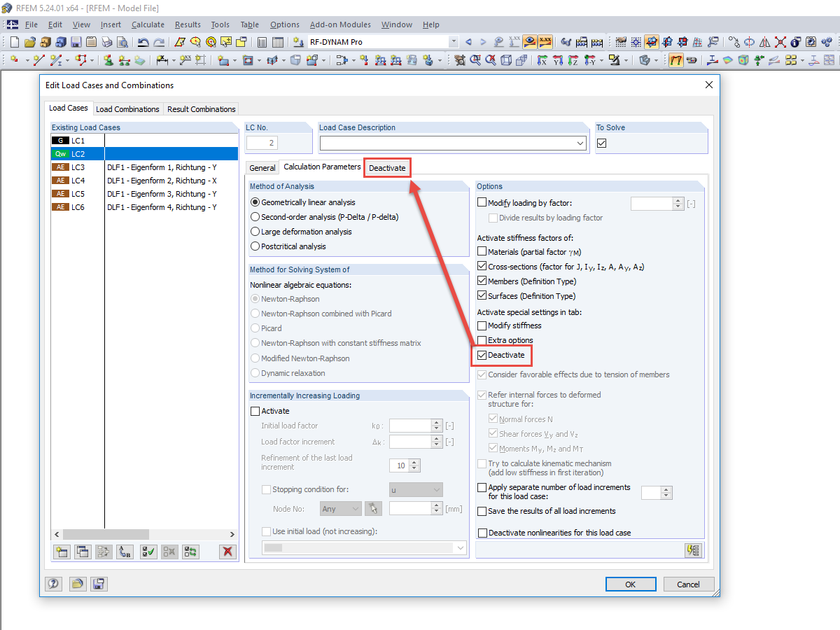Image resolution: width=840 pixels, height=630 pixels.
Task: Click the wireframe cube display icon
Action: point(506,60)
